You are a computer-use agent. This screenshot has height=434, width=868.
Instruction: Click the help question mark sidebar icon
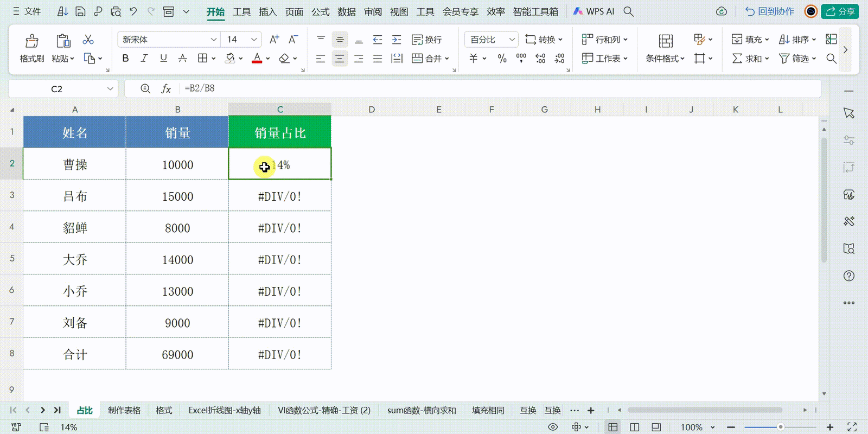point(849,276)
